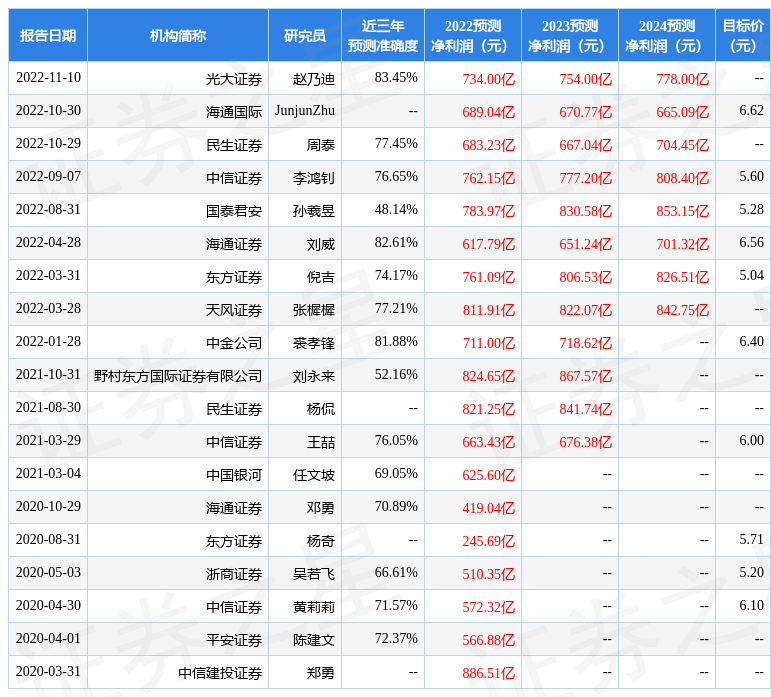This screenshot has height=697, width=771.
Task: Click the target price 5.60
Action: 751,176
